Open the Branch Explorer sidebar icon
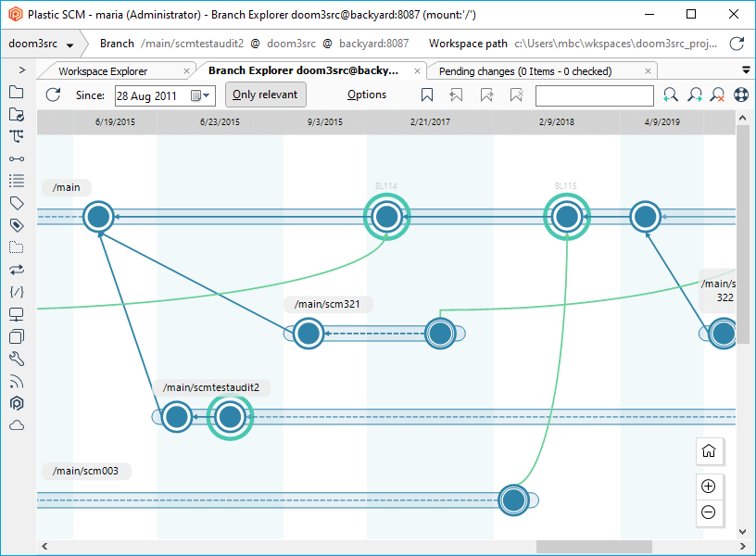The image size is (756, 556). pos(16,136)
